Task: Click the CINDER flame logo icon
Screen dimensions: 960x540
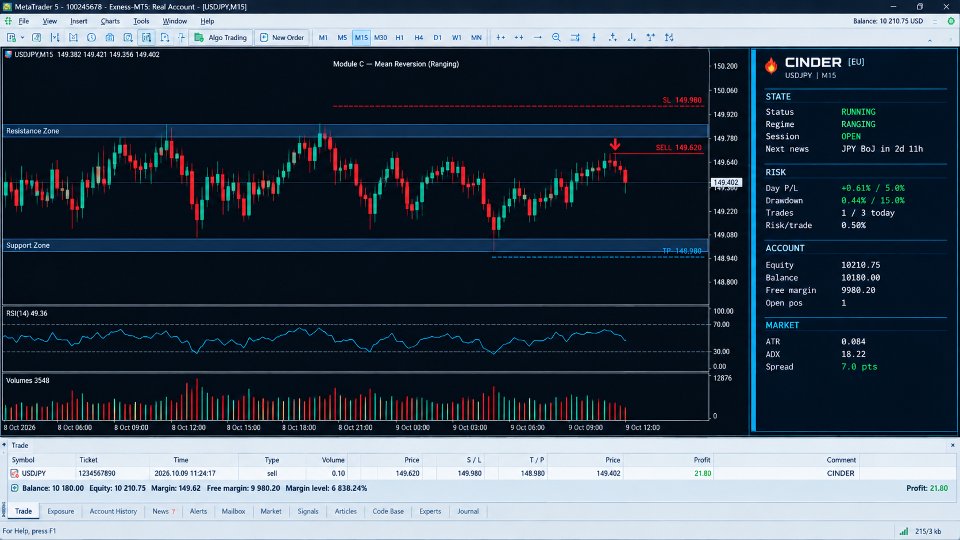Action: [x=771, y=65]
